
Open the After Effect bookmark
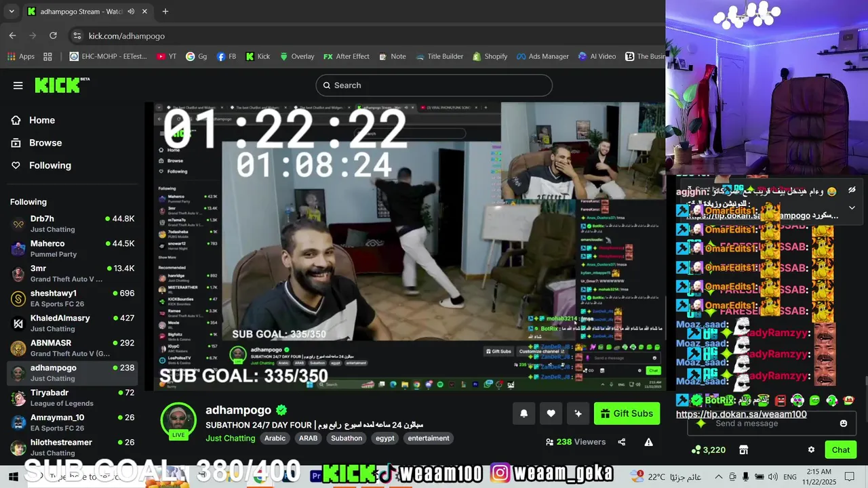(347, 56)
